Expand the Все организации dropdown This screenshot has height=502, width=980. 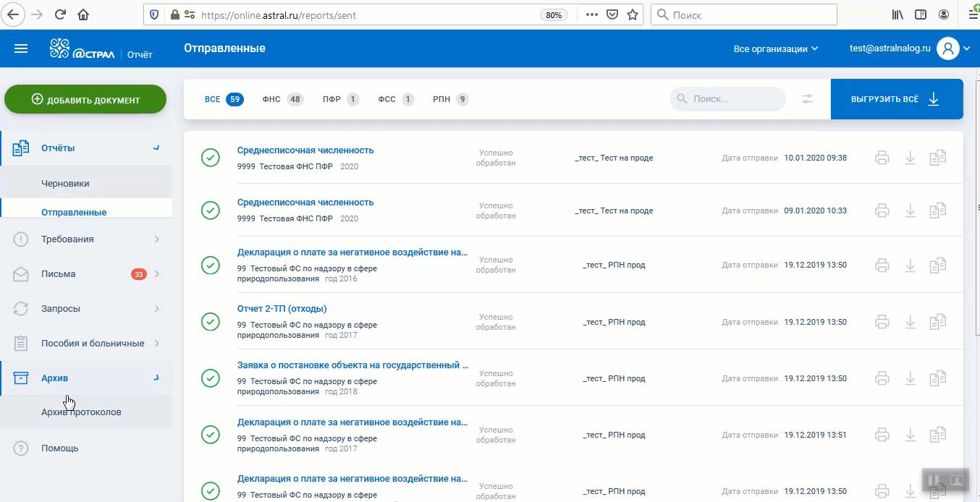pyautogui.click(x=776, y=48)
